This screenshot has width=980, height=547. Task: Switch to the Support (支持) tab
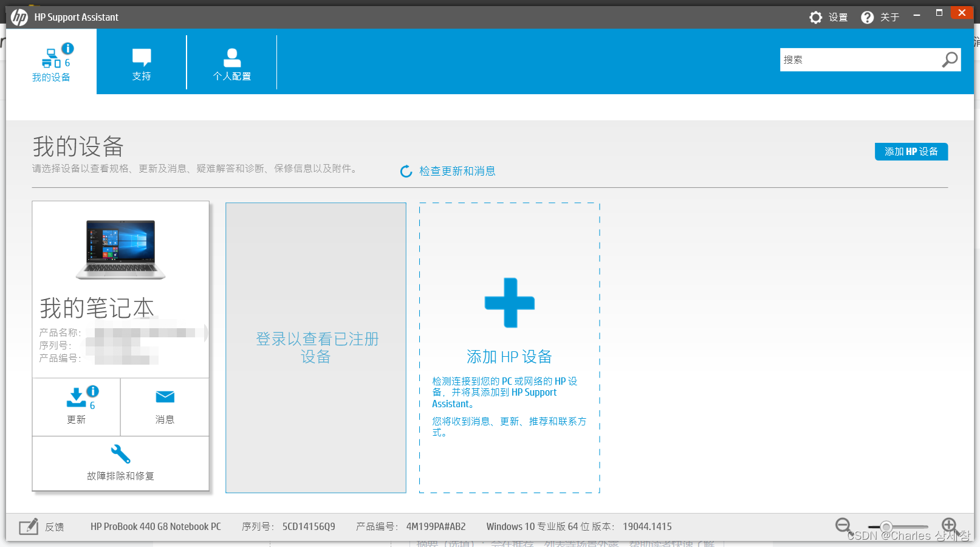142,64
